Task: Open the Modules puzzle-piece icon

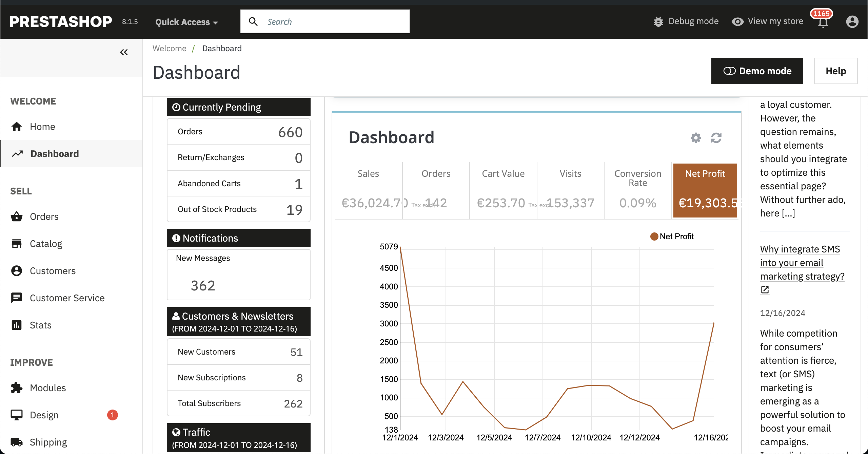Action: click(x=17, y=388)
